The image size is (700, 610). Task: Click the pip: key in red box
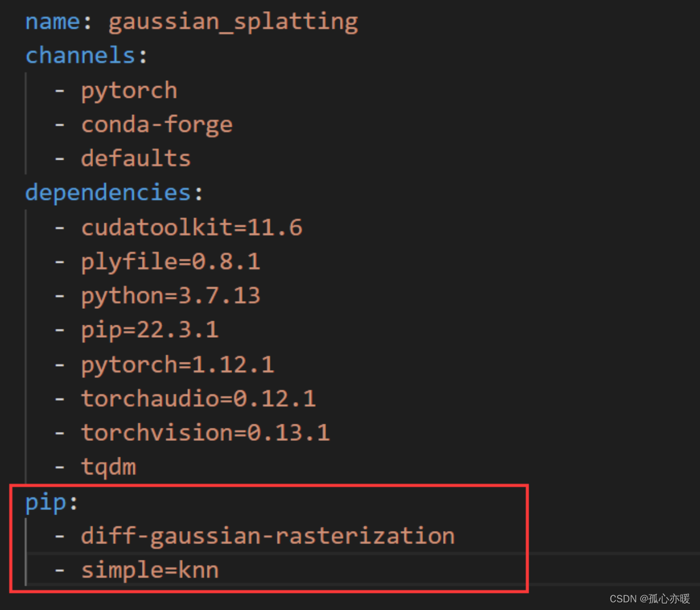pyautogui.click(x=51, y=503)
